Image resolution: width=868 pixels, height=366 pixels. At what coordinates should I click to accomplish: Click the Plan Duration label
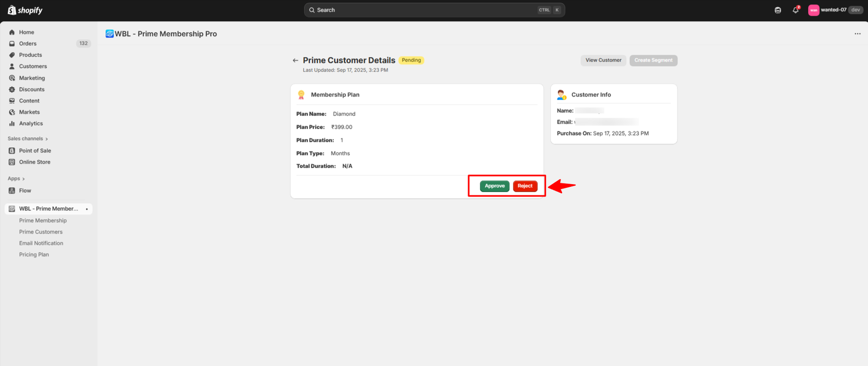315,141
